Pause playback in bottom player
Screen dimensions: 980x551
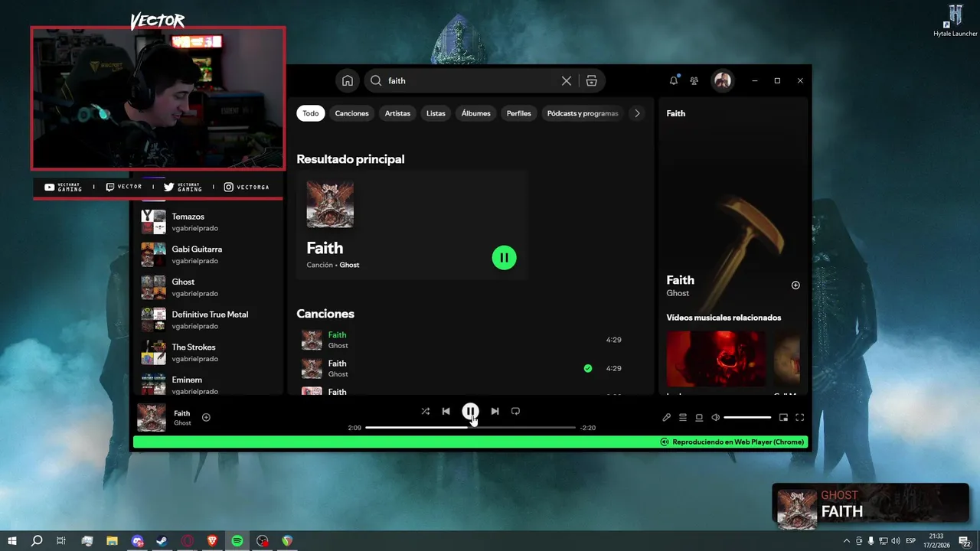coord(471,411)
